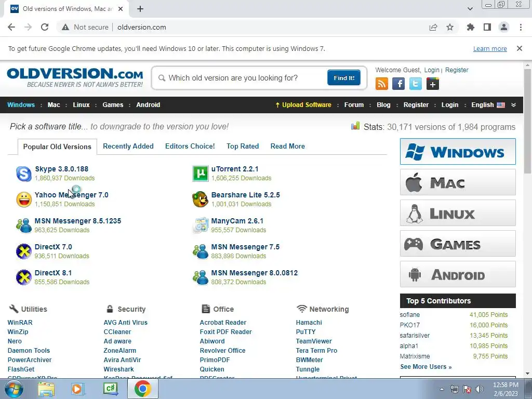Click the MSN Messenger 8.5.1235 icon

pyautogui.click(x=24, y=225)
